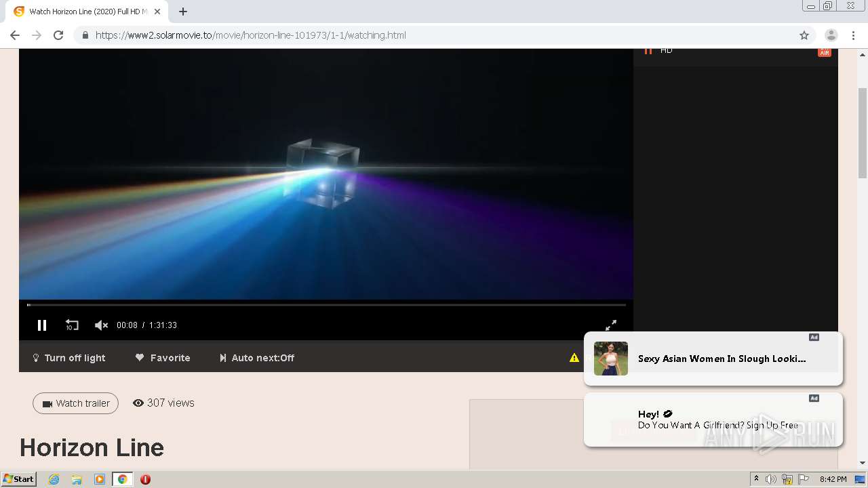868x488 pixels.
Task: Click the 1:31:33 duration text
Action: [x=163, y=325]
